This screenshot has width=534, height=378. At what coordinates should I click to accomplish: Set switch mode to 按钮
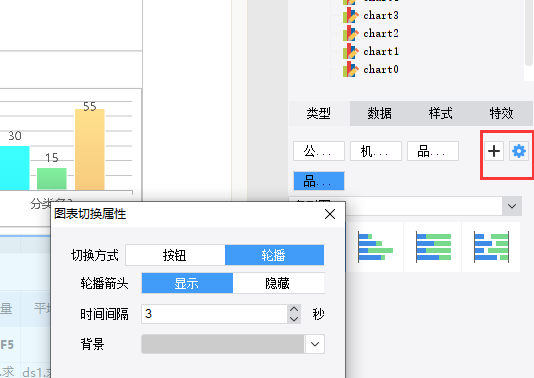175,255
